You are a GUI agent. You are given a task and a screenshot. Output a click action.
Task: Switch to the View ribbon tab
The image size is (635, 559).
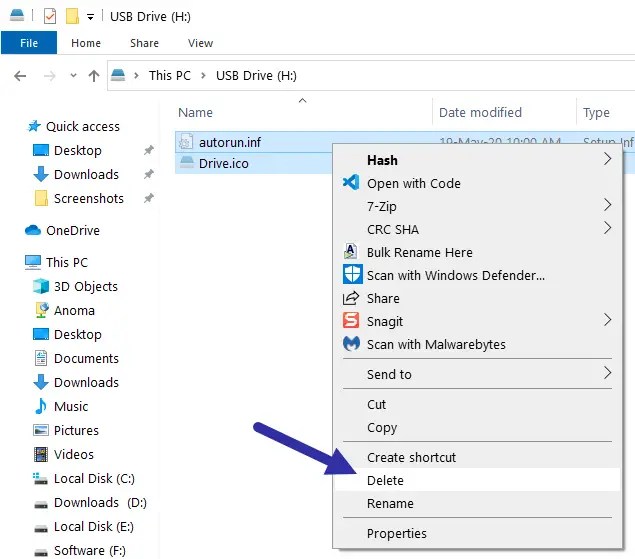click(x=200, y=43)
